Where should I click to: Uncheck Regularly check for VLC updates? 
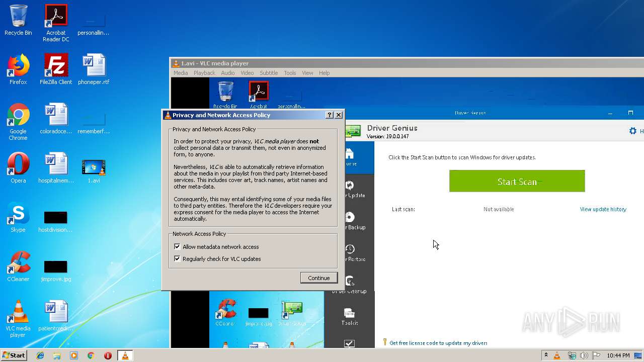[177, 259]
